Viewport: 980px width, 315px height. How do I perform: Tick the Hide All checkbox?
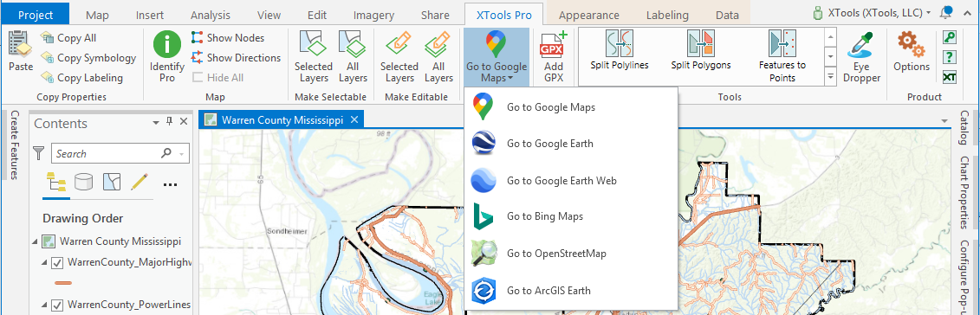click(x=198, y=77)
